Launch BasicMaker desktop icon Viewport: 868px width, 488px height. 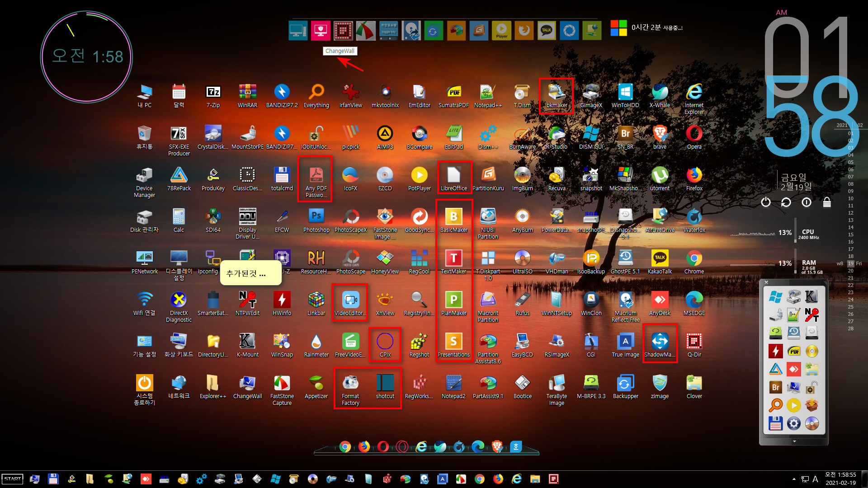click(x=453, y=221)
